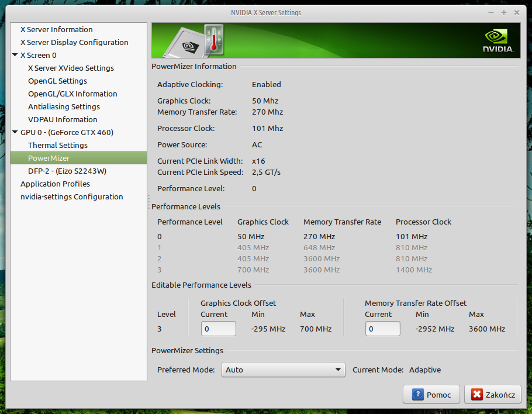Click the '648 MHz' Memory Transfer Rate value
Image resolution: width=532 pixels, height=414 pixels.
pos(319,248)
